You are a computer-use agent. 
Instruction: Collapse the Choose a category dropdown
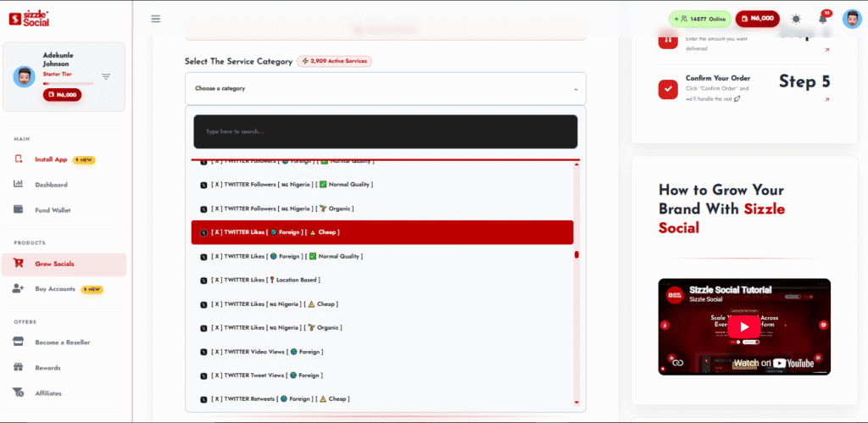click(386, 89)
